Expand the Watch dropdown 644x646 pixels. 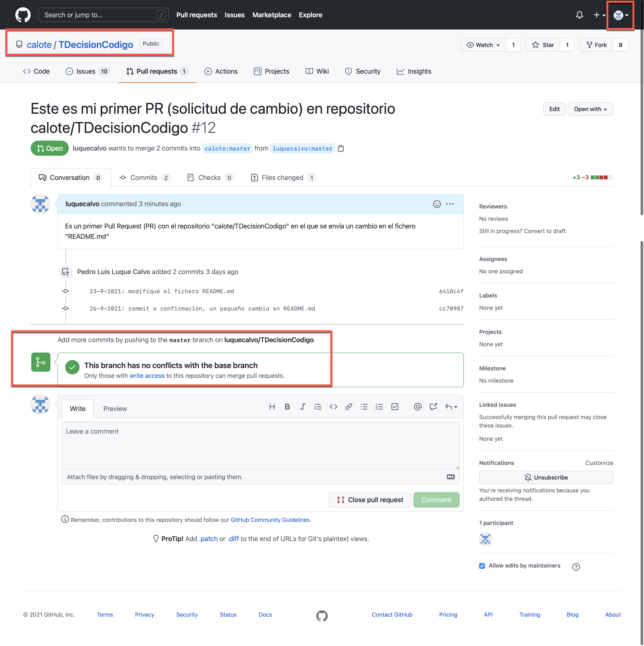pos(483,45)
